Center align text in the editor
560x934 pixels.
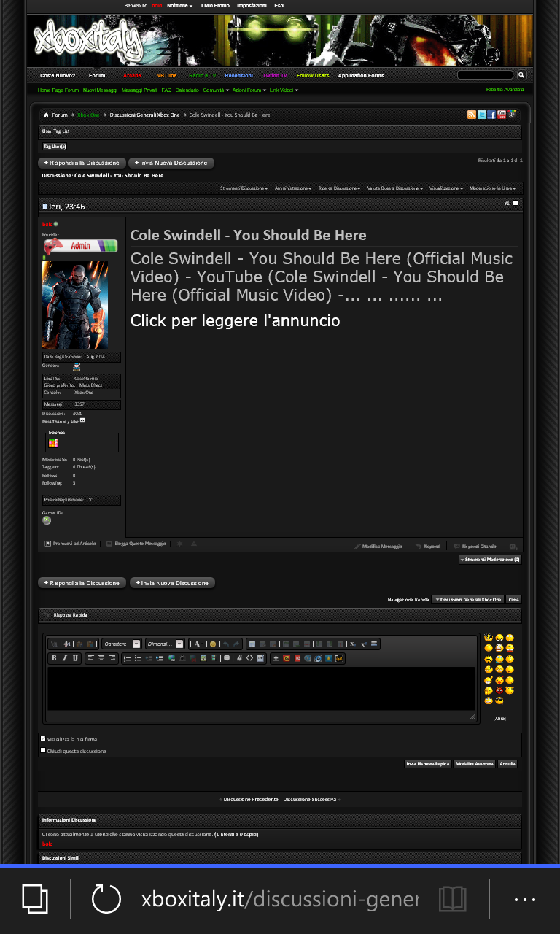point(101,658)
